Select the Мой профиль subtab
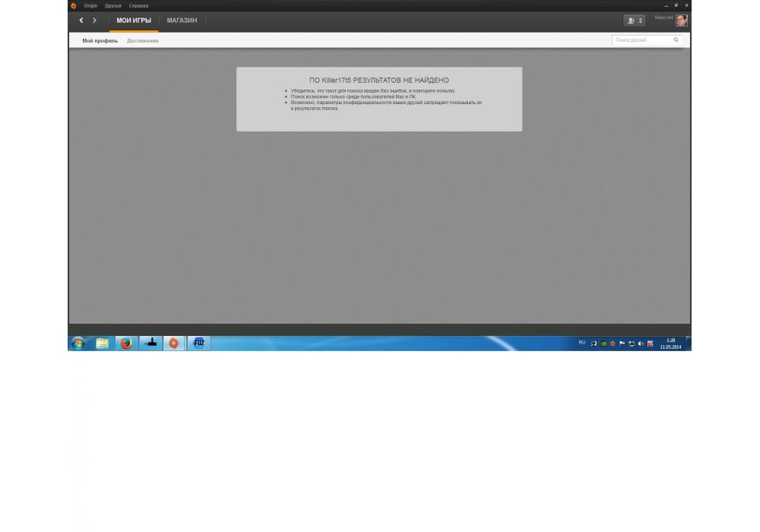 (100, 41)
